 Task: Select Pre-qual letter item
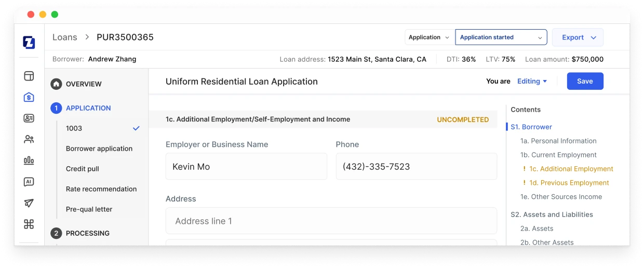click(89, 209)
